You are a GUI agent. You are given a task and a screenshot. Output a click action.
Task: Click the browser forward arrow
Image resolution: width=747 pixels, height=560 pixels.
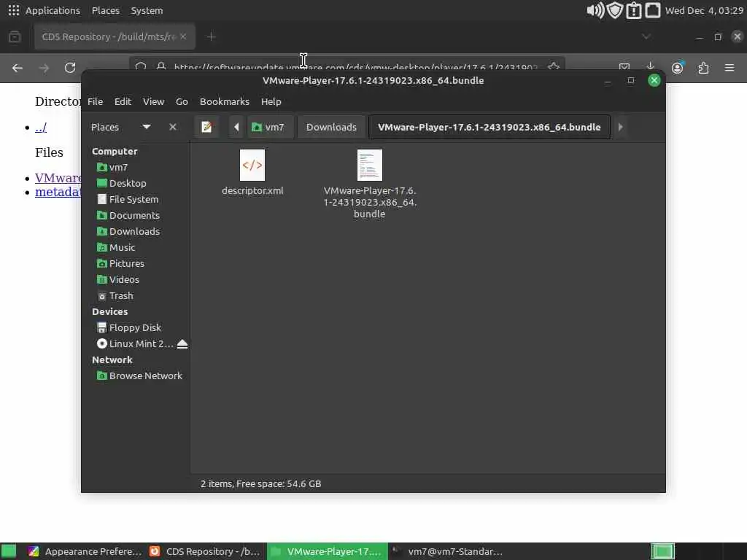tap(44, 68)
